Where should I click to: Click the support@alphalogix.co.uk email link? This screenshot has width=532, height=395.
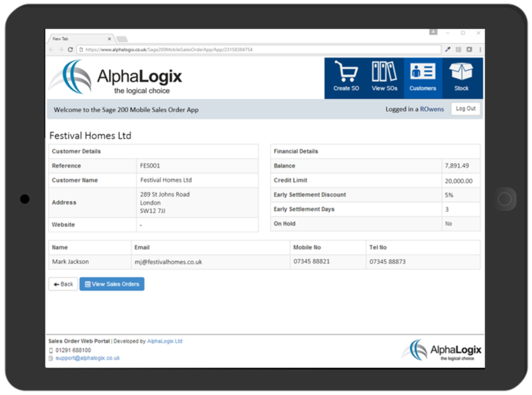pyautogui.click(x=87, y=358)
